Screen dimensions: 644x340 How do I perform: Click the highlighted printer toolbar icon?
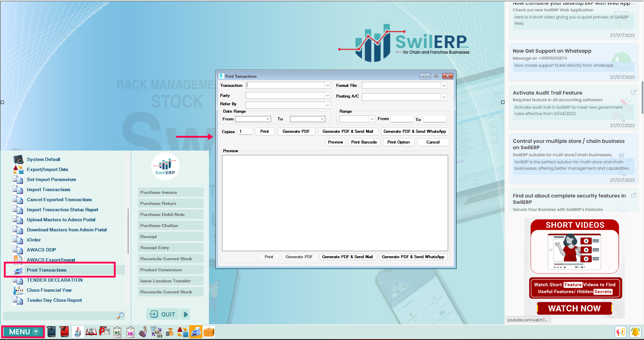(196, 332)
